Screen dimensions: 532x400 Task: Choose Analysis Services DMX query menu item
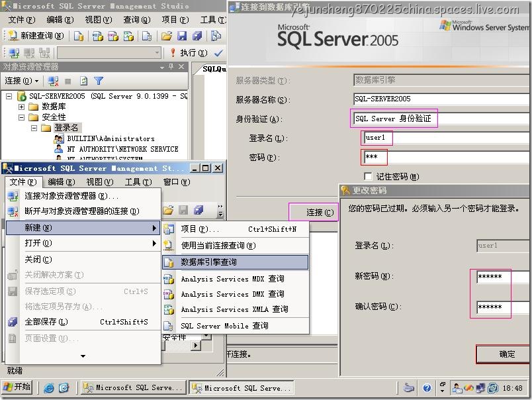(236, 294)
